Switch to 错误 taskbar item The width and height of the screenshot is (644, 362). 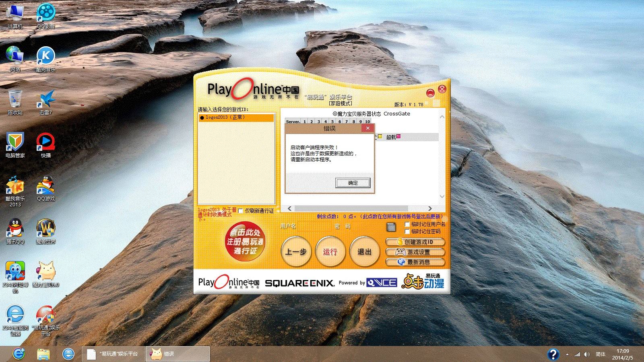click(178, 354)
